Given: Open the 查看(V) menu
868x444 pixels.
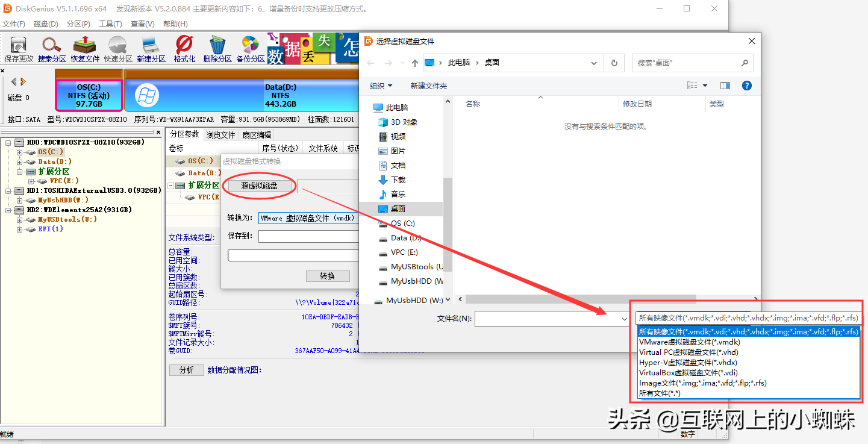Looking at the screenshot, I should click(143, 24).
